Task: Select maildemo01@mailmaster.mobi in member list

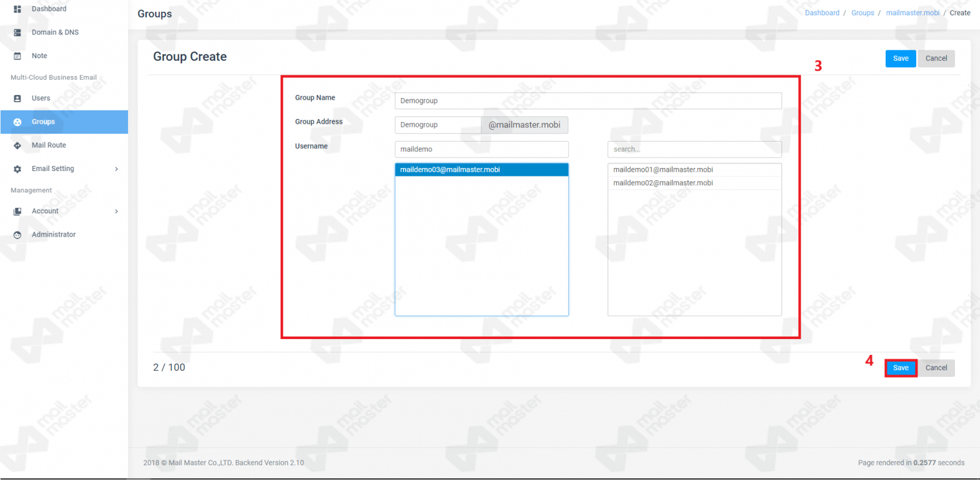Action: (663, 170)
